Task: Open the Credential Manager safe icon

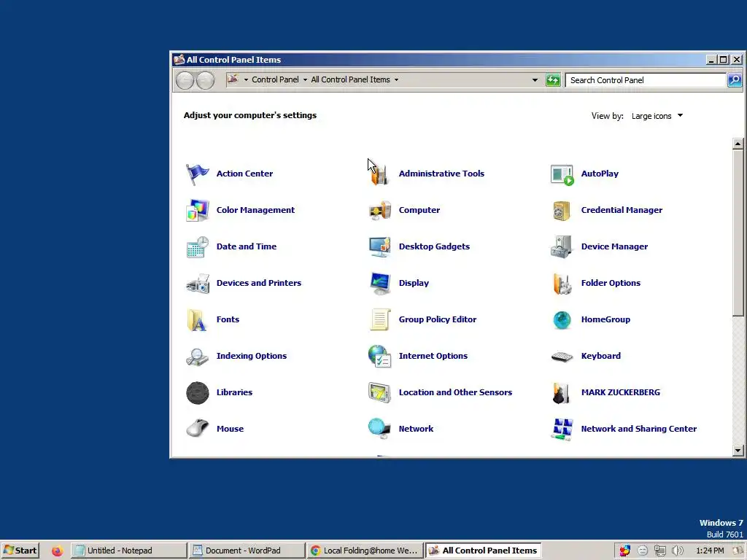Action: click(562, 210)
